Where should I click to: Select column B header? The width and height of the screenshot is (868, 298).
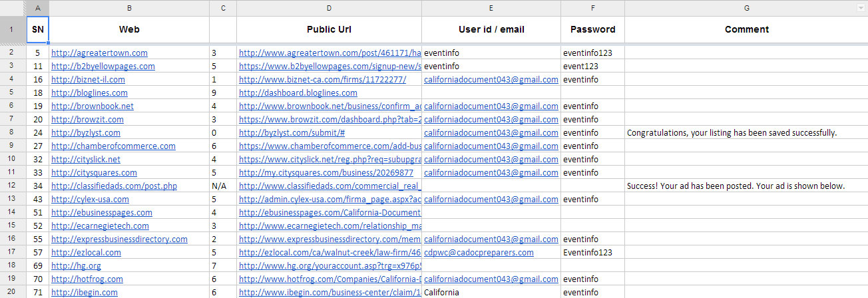click(128, 8)
